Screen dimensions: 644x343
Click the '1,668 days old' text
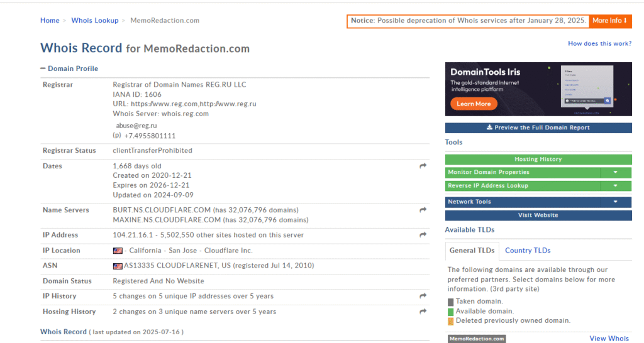(x=137, y=166)
